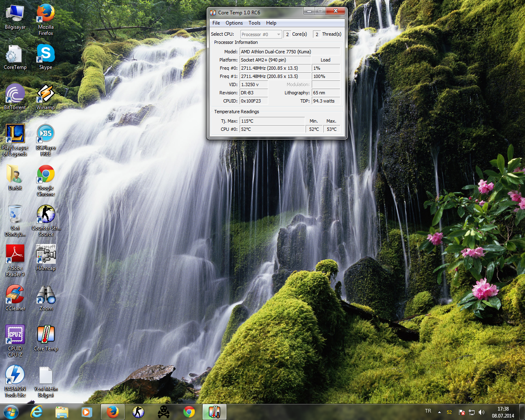
Task: Click the TR language indicator
Action: (428, 411)
